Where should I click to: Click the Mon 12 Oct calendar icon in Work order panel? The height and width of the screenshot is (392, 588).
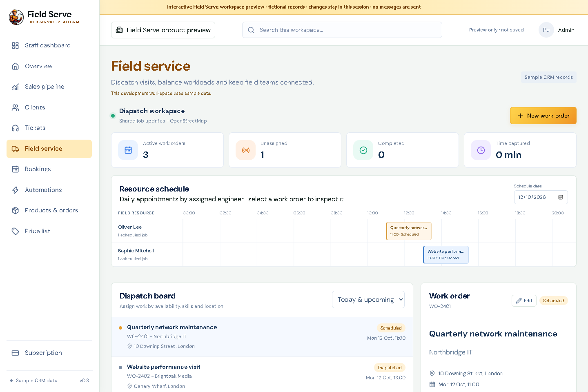432,384
